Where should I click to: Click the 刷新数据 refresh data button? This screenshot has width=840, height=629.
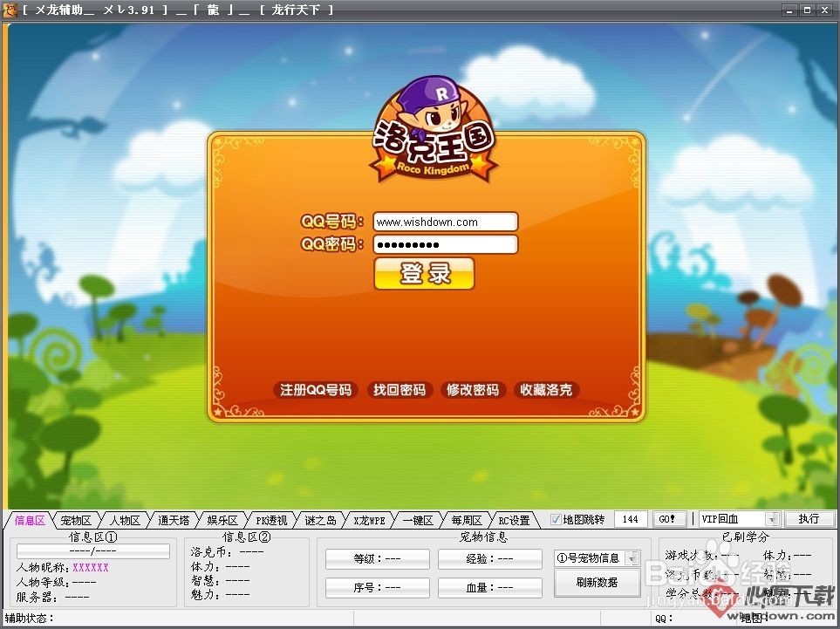(x=597, y=583)
